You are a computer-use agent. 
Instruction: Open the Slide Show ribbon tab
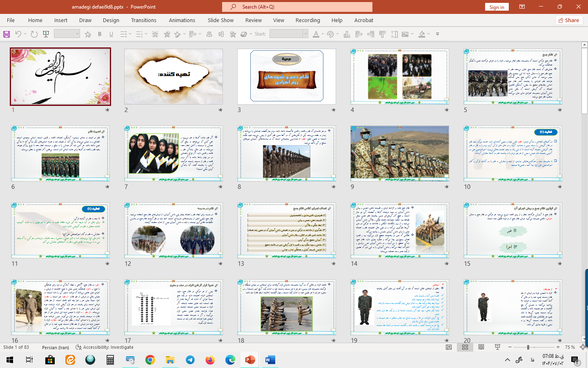click(220, 20)
